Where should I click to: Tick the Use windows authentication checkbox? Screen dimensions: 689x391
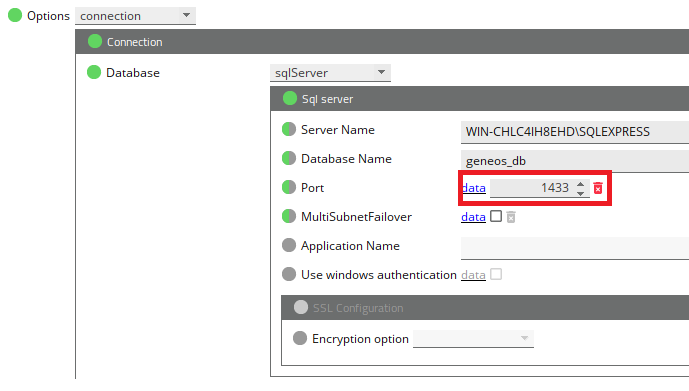(x=496, y=274)
